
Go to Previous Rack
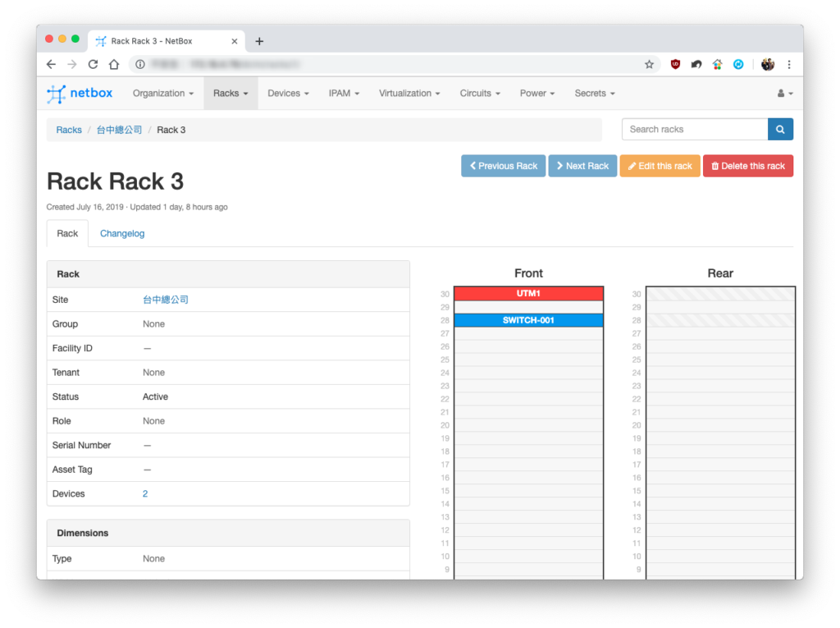tap(504, 167)
